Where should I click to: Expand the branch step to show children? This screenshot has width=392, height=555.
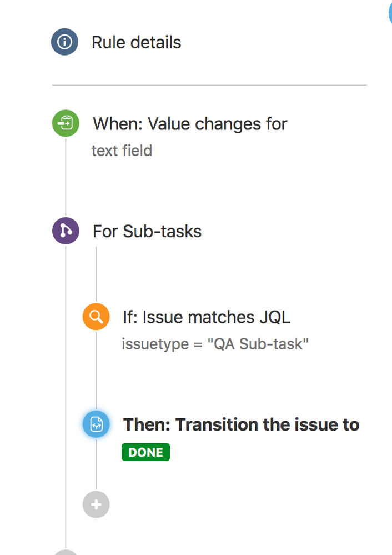pos(147,231)
